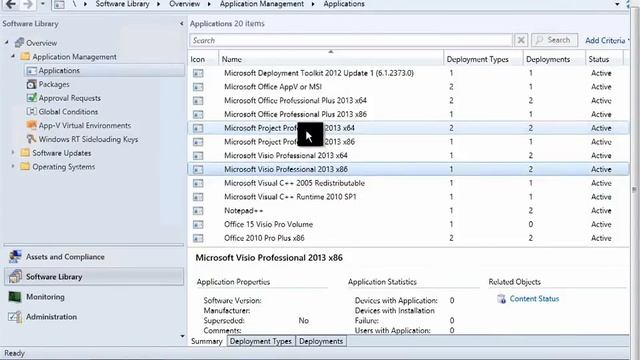640x360 pixels.
Task: Click the Back navigation arrow
Action: click(x=10, y=4)
